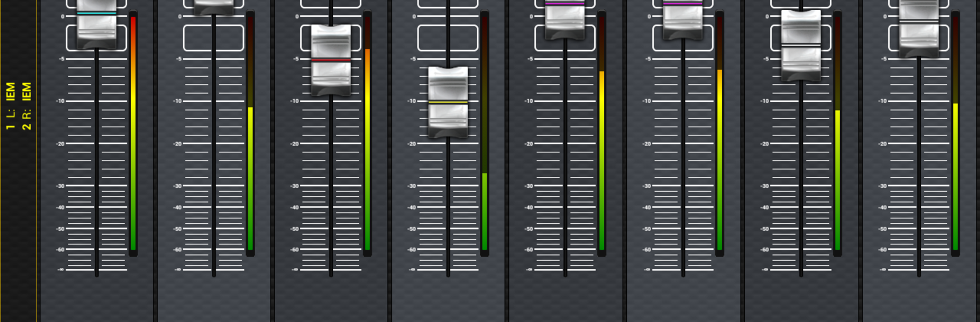Select third channel's meter reaching orange
This screenshot has width=980, height=322.
(x=367, y=133)
